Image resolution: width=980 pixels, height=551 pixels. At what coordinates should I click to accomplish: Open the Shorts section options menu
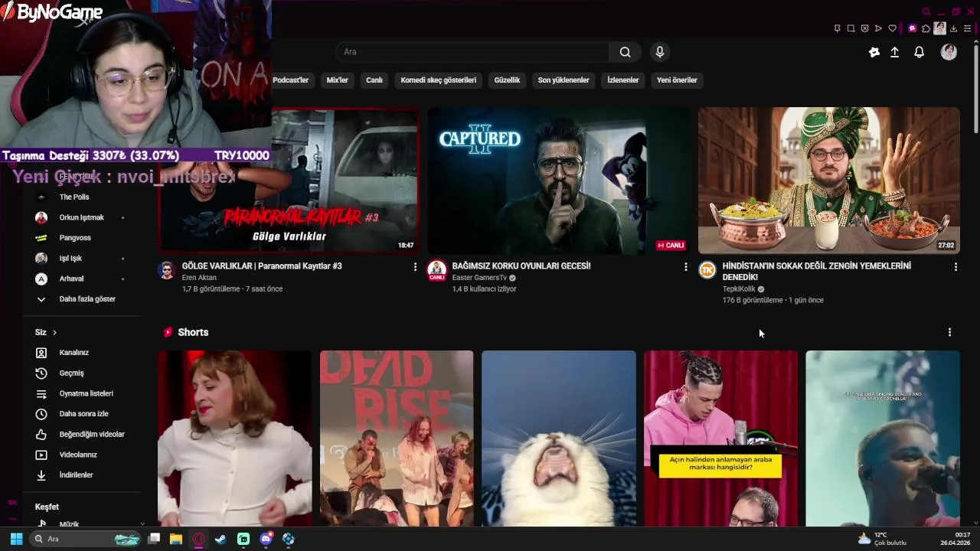(949, 332)
